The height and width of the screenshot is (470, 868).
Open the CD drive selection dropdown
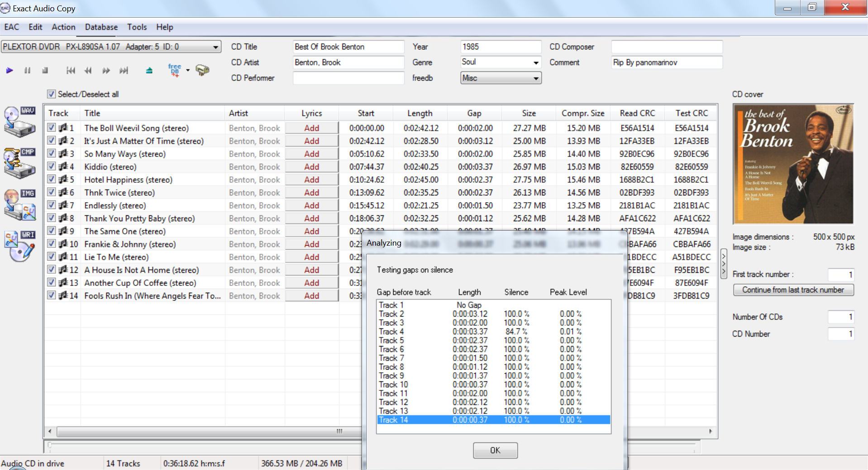point(215,47)
